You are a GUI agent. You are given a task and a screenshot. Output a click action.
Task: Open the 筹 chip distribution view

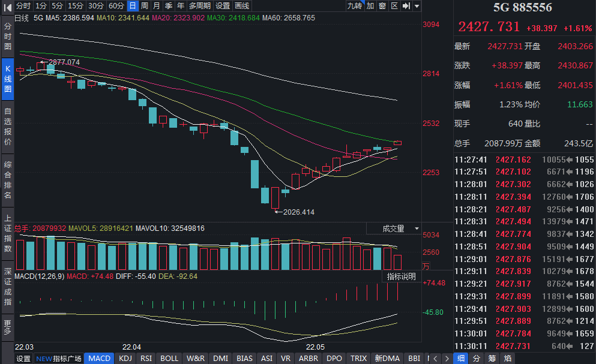(492, 358)
